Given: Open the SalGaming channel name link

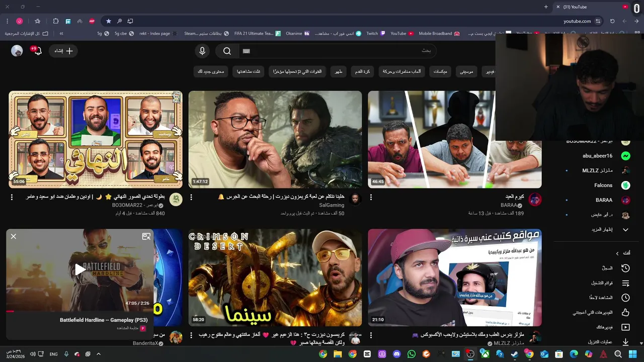Looking at the screenshot, I should (x=332, y=205).
